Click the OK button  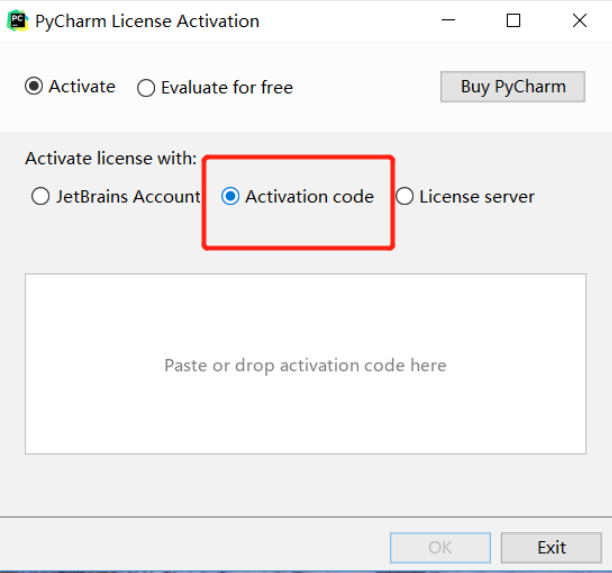point(440,548)
